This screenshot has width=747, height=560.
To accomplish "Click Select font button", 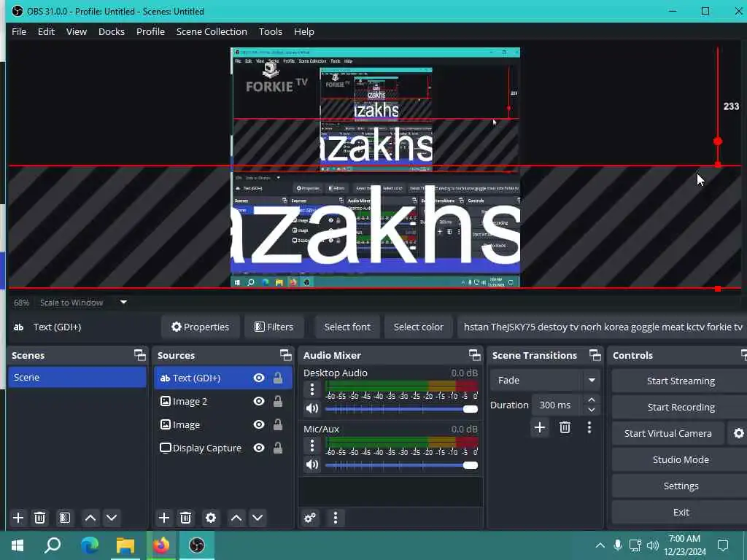I will tap(347, 327).
